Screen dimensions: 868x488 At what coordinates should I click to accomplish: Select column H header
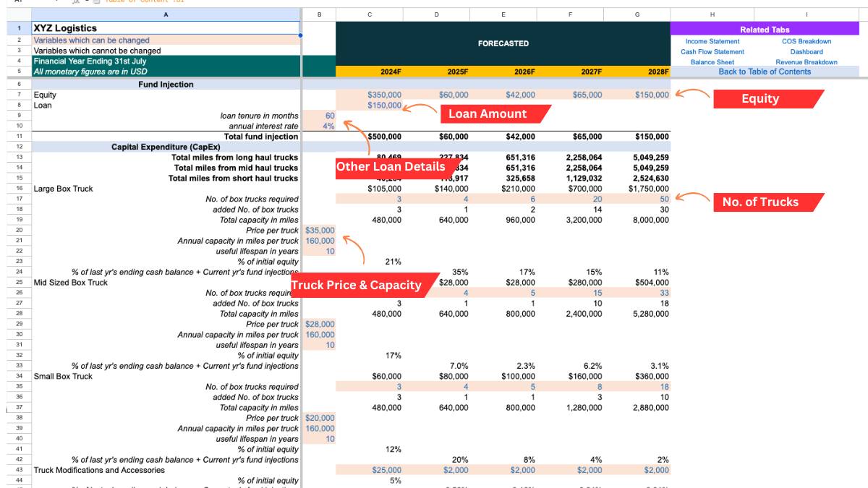coord(712,14)
